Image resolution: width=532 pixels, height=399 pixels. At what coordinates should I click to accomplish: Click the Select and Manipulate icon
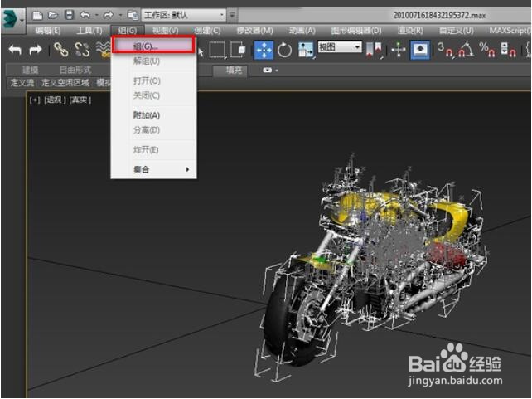click(x=399, y=50)
